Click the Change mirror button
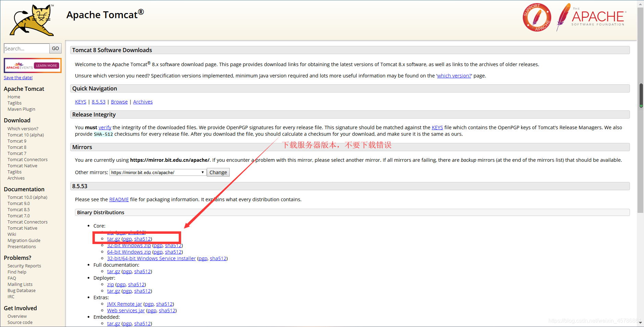 click(x=218, y=172)
